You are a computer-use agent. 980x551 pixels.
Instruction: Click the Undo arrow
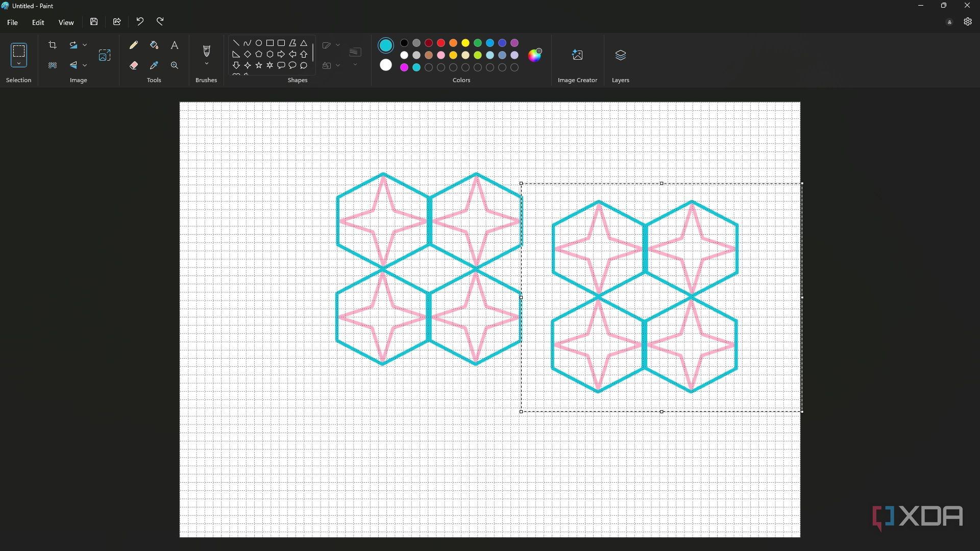(140, 21)
